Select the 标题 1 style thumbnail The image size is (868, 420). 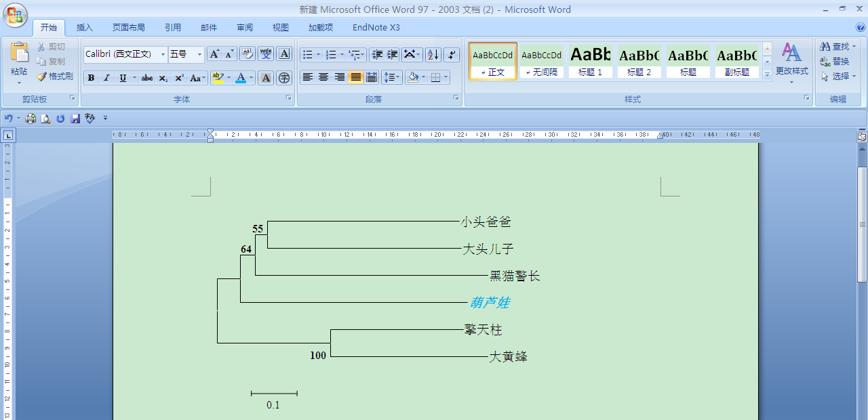click(x=590, y=61)
